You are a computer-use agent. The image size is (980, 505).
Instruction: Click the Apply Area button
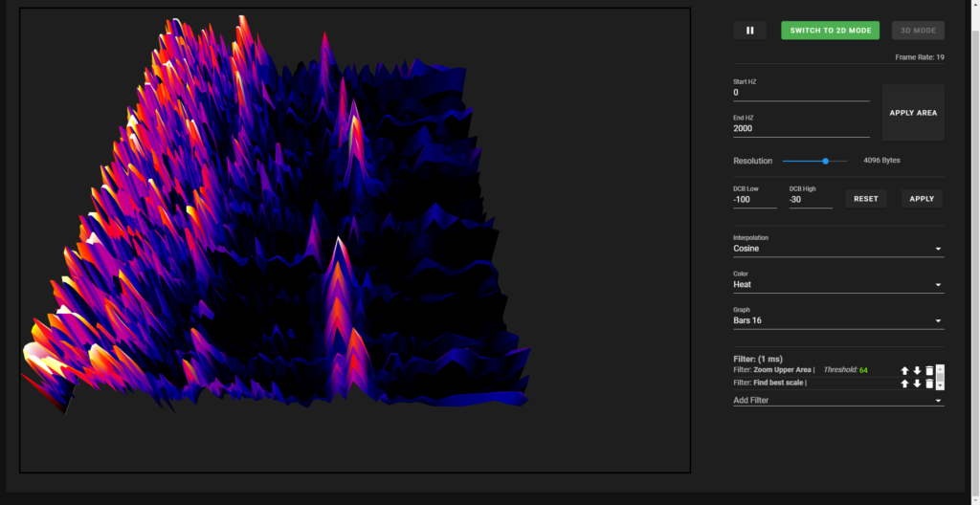click(913, 113)
